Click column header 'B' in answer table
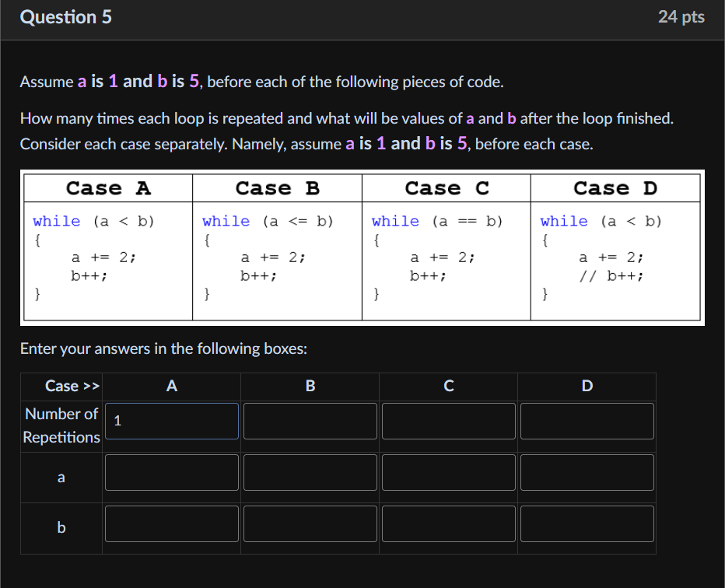725x588 pixels. (310, 386)
